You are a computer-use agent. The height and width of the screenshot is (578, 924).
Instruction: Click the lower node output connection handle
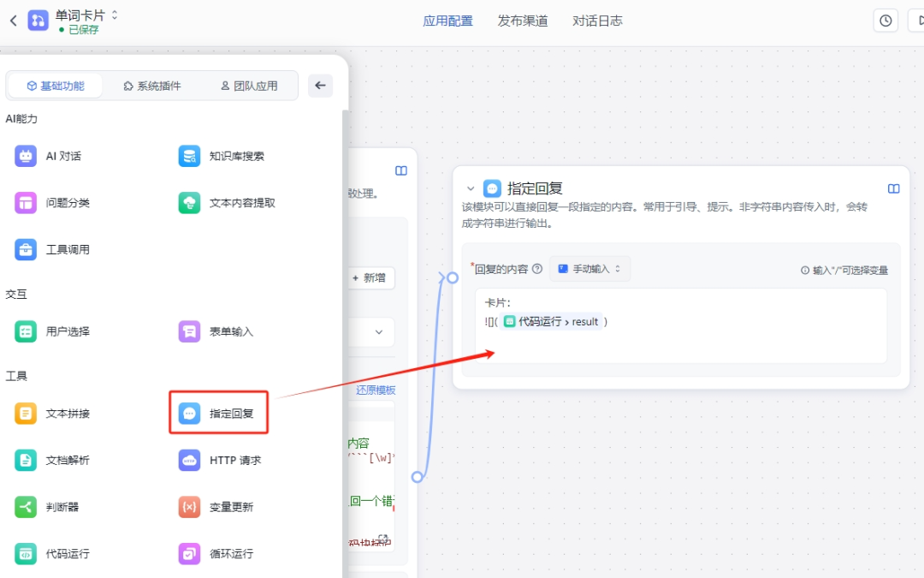tap(418, 477)
